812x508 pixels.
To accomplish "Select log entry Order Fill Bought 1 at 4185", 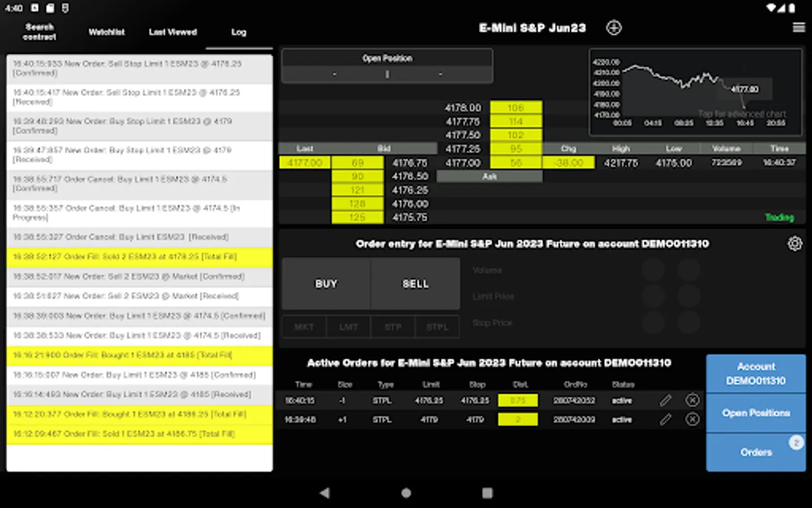I will [139, 355].
